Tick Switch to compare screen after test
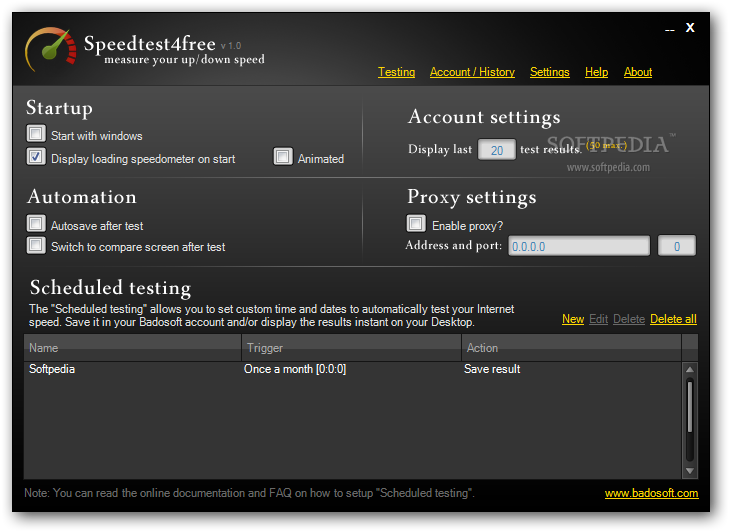The image size is (730, 532). click(x=36, y=245)
